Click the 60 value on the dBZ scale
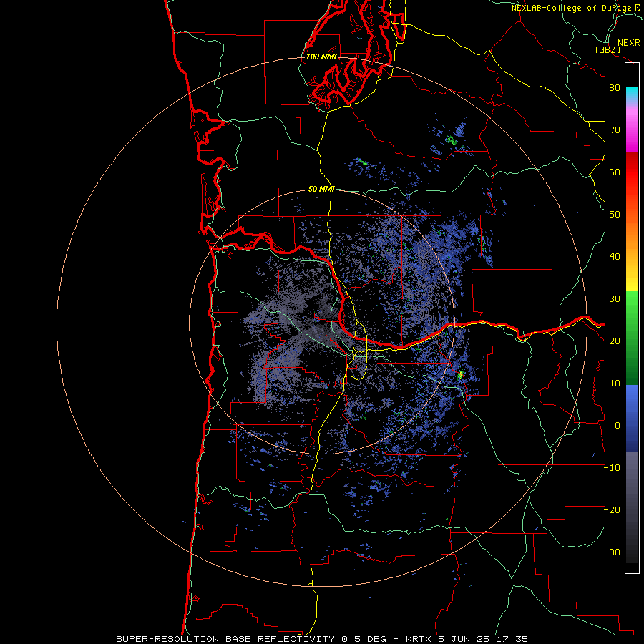 [615, 172]
